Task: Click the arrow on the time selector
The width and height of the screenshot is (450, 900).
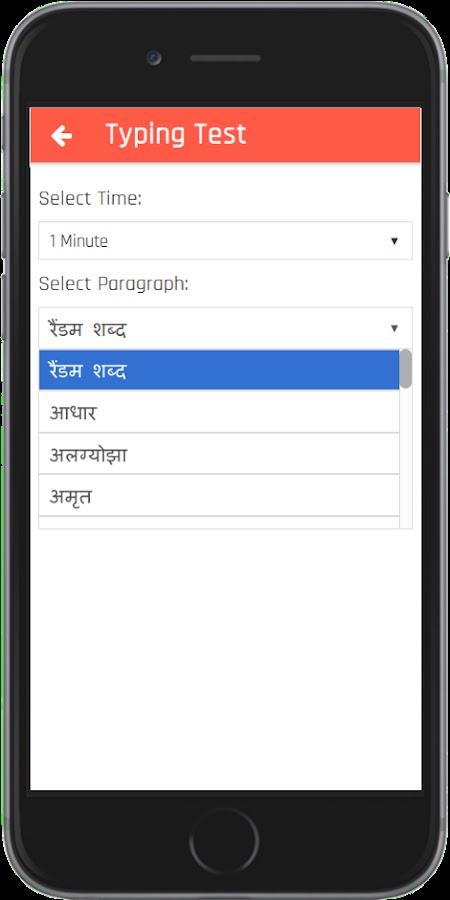Action: [x=394, y=241]
